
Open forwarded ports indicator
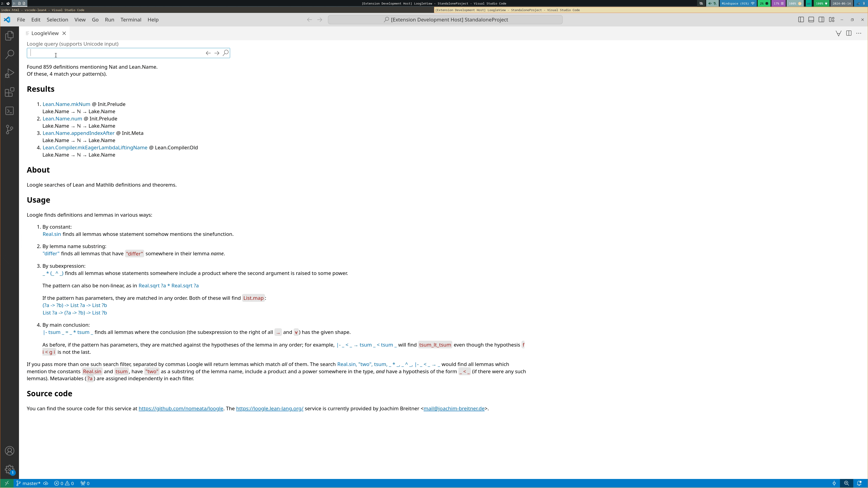click(x=85, y=483)
